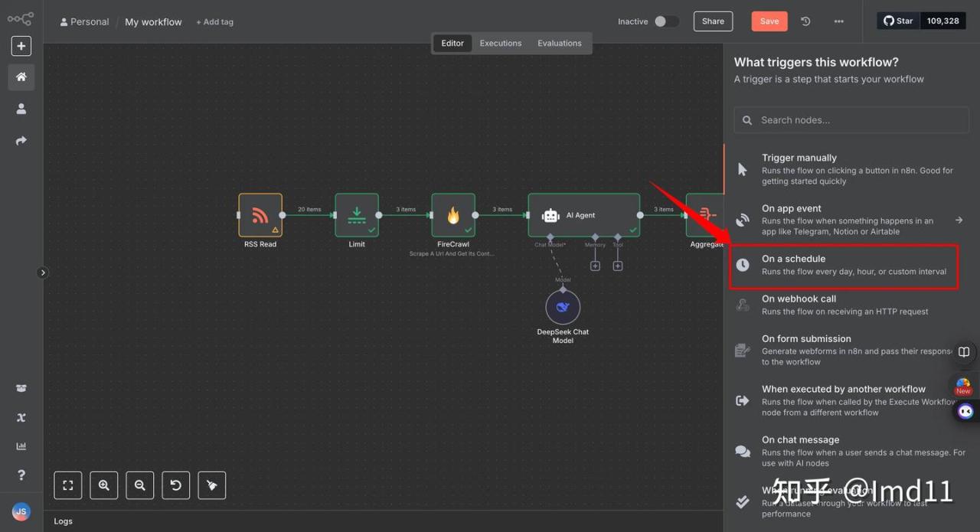
Task: Expand the collapsed left sidebar arrow
Action: pos(43,273)
